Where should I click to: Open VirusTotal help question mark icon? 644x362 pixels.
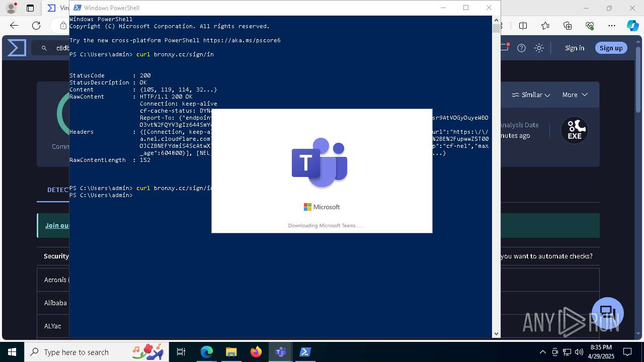[522, 48]
